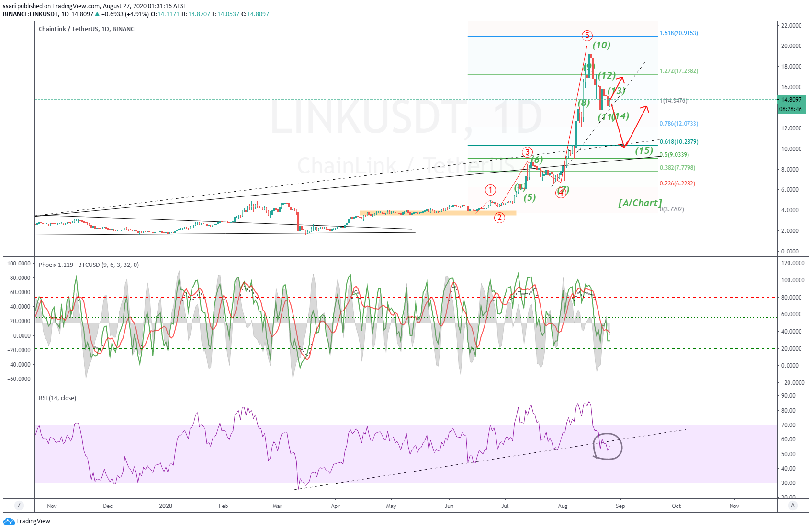Click the 20.0000 tick on the price axis

point(791,46)
